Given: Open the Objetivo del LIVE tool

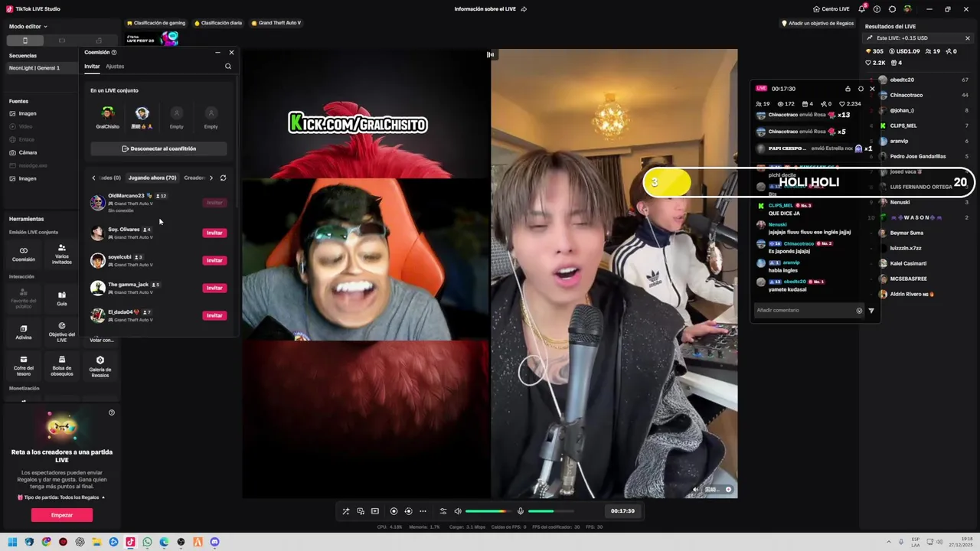Looking at the screenshot, I should (61, 331).
